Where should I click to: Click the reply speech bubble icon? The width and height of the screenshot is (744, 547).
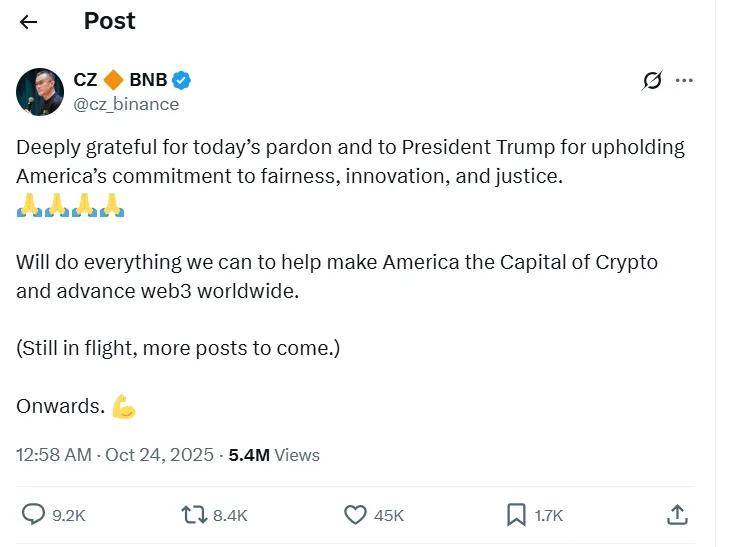(x=33, y=514)
